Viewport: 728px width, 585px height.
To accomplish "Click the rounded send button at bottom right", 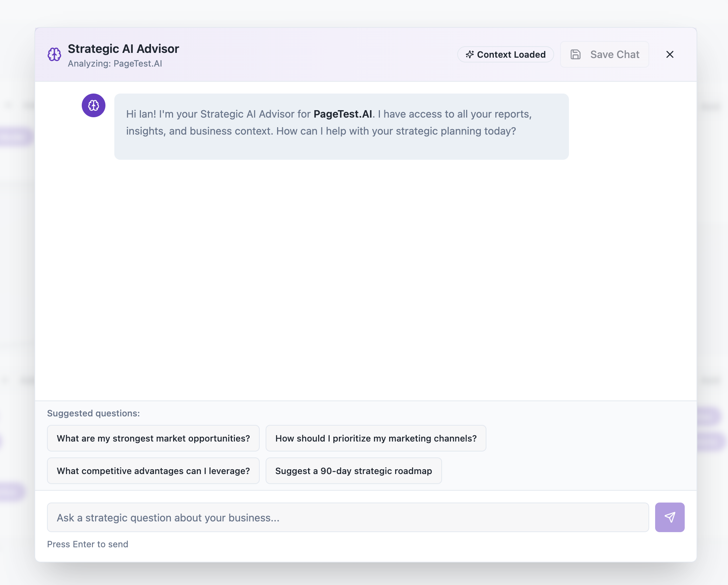I will (670, 518).
